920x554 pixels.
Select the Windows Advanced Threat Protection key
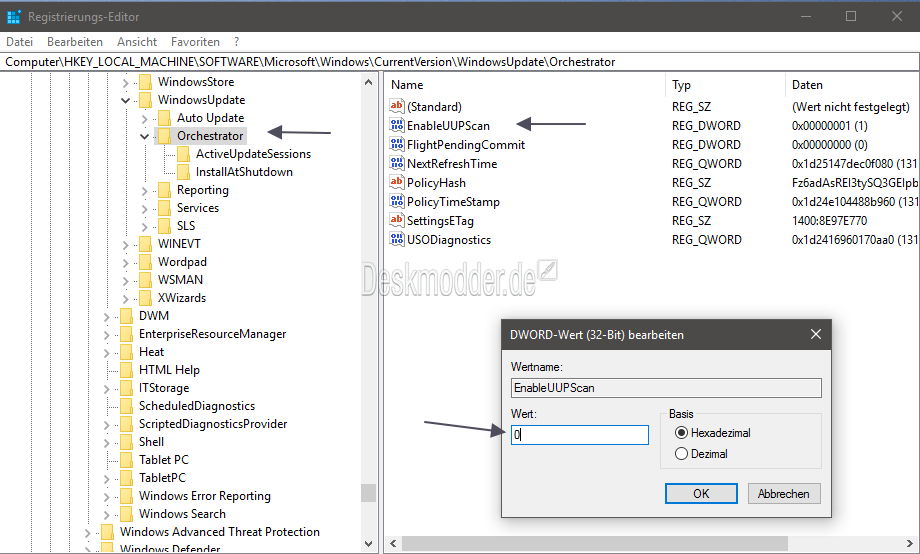(220, 532)
